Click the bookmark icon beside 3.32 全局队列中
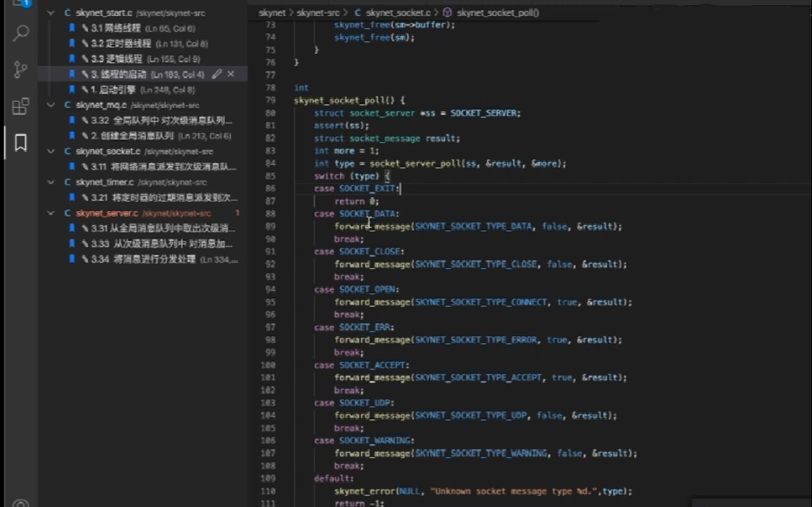 (x=72, y=120)
